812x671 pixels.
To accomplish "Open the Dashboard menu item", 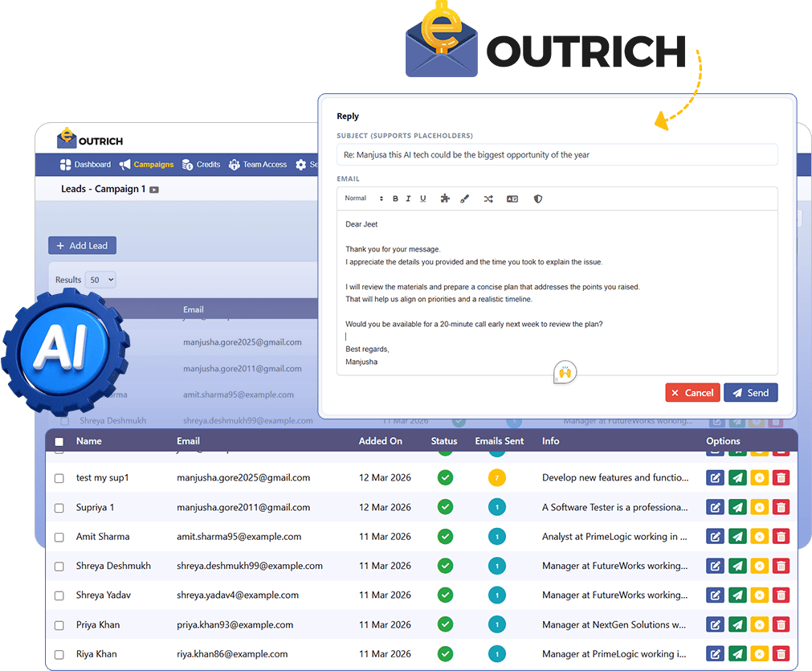I will tap(85, 165).
